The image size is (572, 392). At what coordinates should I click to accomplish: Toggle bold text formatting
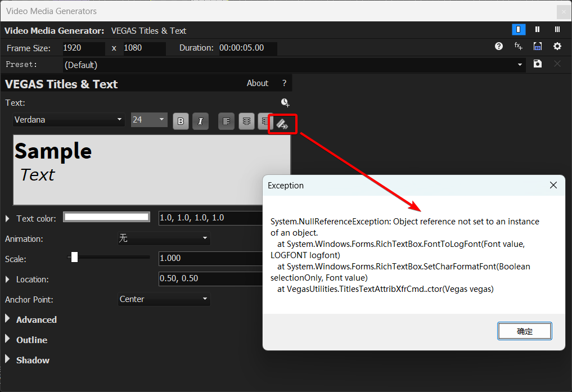[181, 121]
